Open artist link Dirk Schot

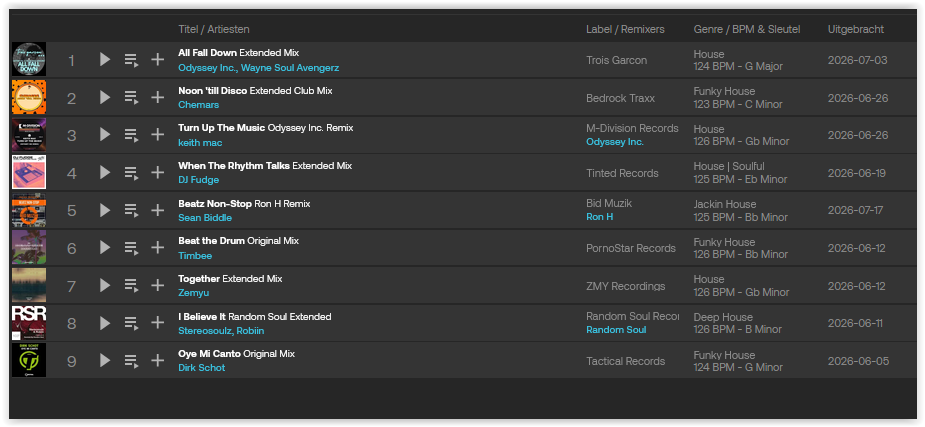click(202, 368)
